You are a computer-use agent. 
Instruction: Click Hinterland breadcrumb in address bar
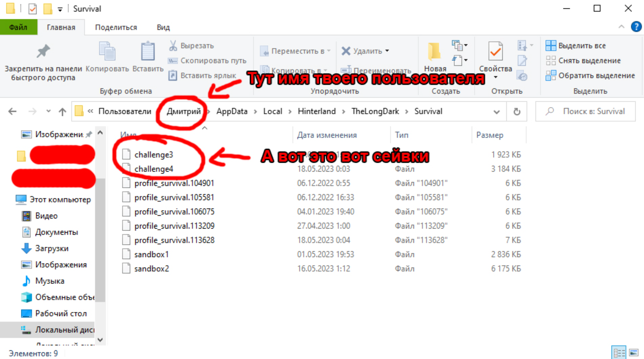pos(317,111)
